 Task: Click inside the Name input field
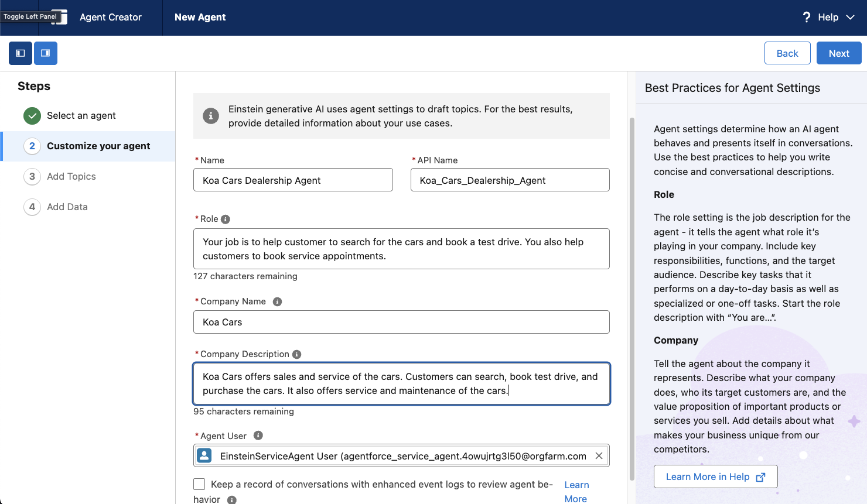(x=293, y=180)
